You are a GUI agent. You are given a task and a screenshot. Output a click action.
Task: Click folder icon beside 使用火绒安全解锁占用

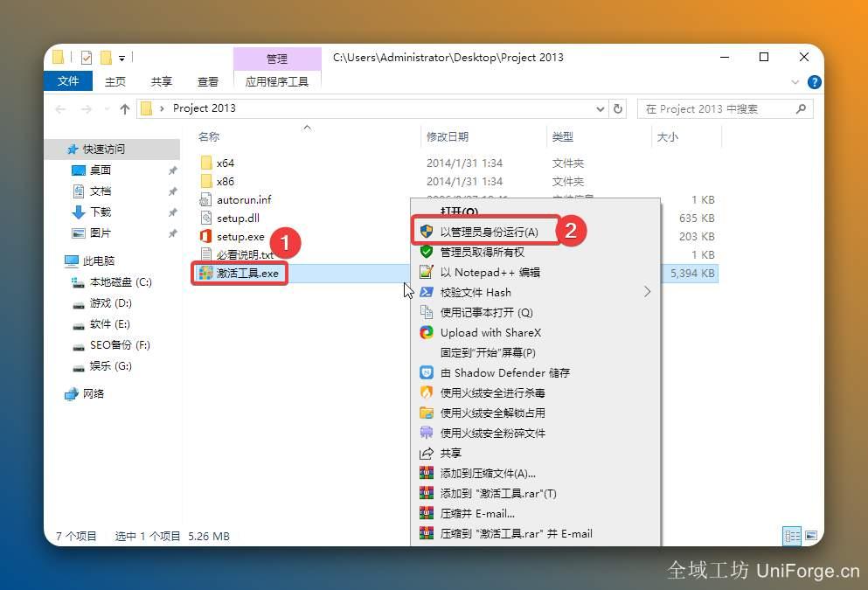pyautogui.click(x=427, y=413)
